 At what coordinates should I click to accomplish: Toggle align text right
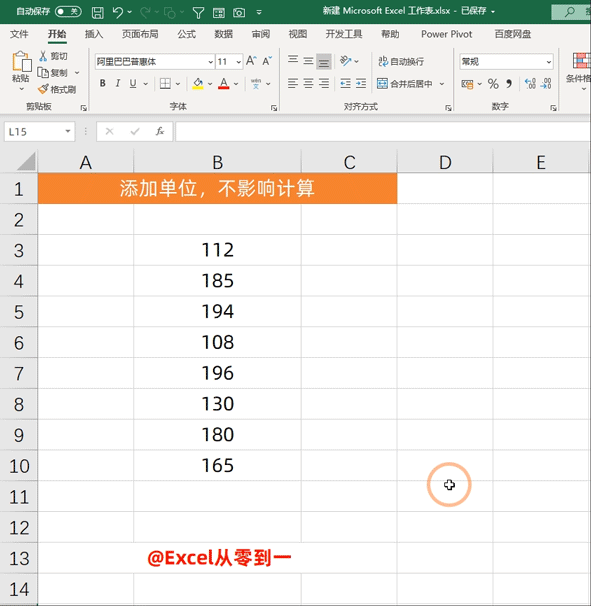click(x=324, y=83)
